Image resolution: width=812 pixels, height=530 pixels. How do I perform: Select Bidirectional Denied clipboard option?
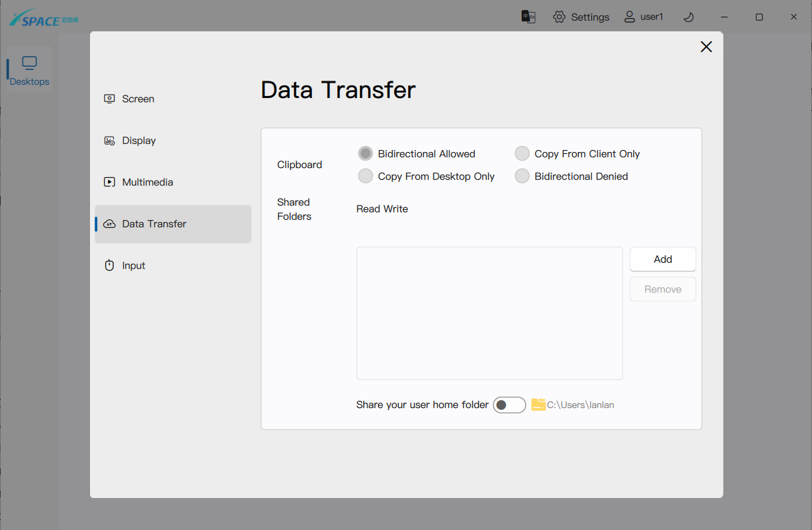(x=522, y=176)
